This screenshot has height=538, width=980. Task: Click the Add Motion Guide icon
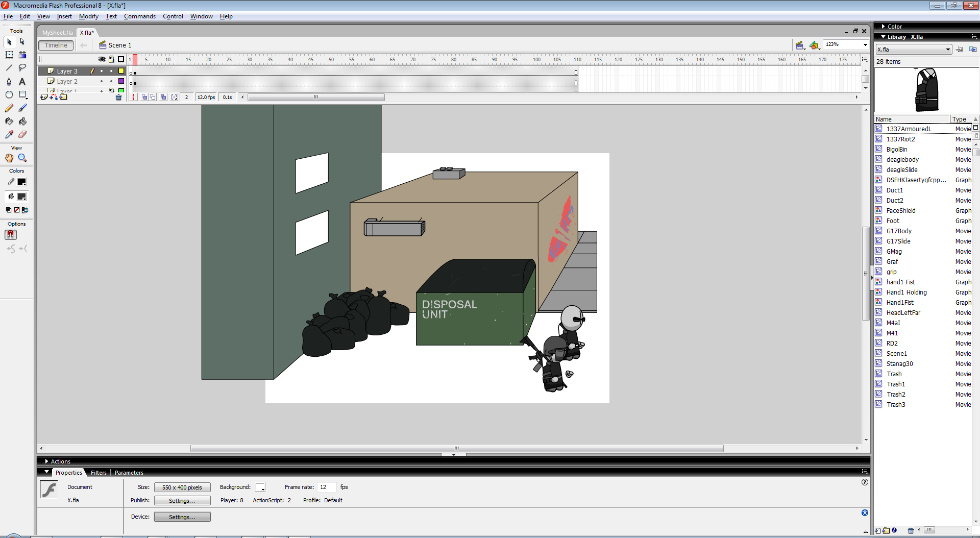[54, 97]
